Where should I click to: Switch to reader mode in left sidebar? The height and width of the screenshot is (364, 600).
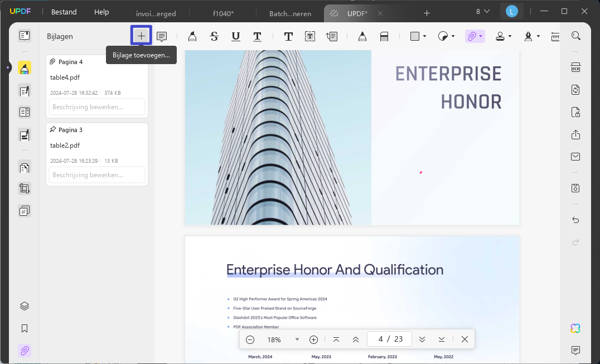click(x=25, y=36)
